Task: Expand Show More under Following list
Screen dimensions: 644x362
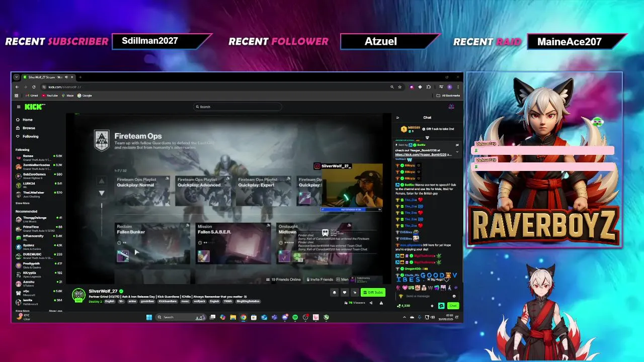Action: [x=22, y=203]
